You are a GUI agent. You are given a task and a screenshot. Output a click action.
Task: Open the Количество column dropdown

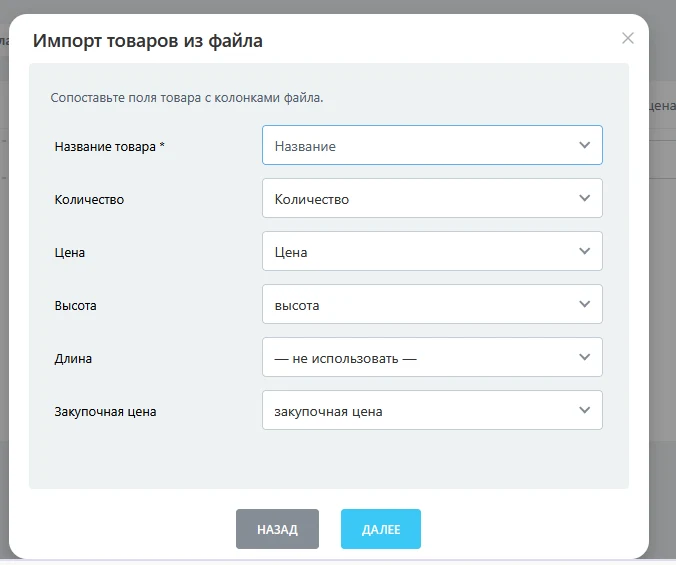point(432,198)
